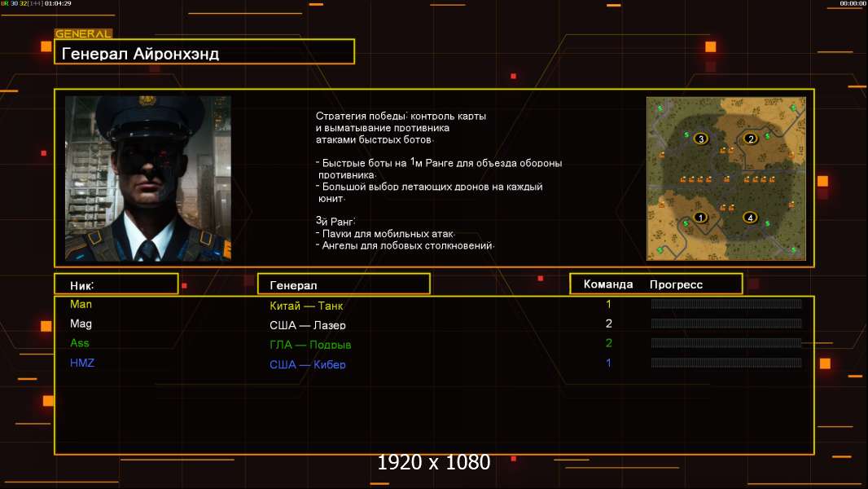Click the progress bar for player Man

[x=726, y=303]
